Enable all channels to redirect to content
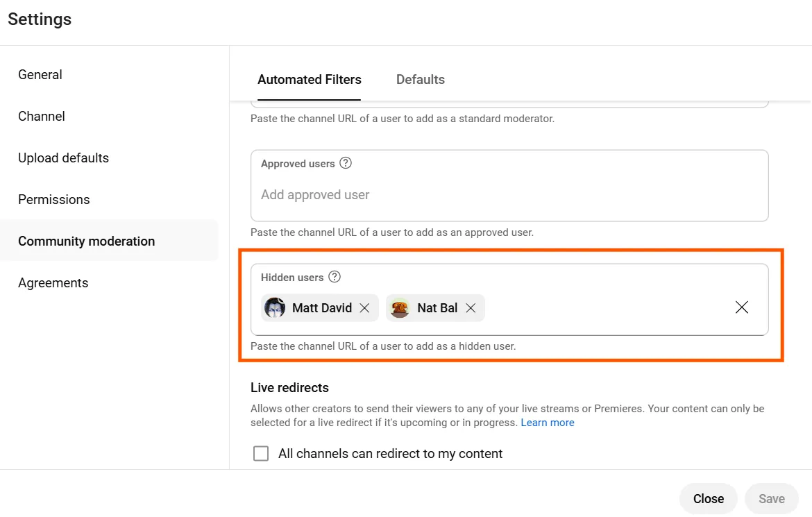Screen dimensions: 812x517 pos(260,453)
